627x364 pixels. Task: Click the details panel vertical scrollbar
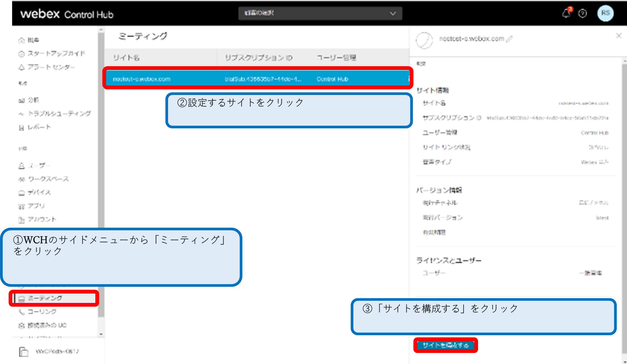tap(624, 208)
